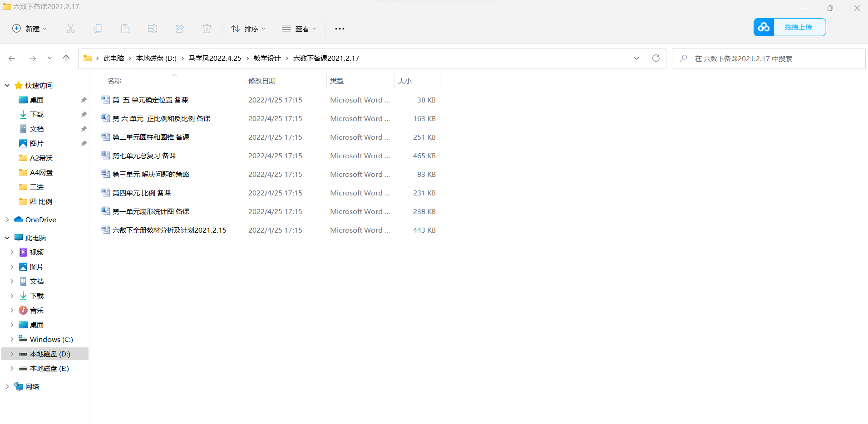Collapse the 快速访问 quick access section
The image size is (868, 424).
coord(7,85)
